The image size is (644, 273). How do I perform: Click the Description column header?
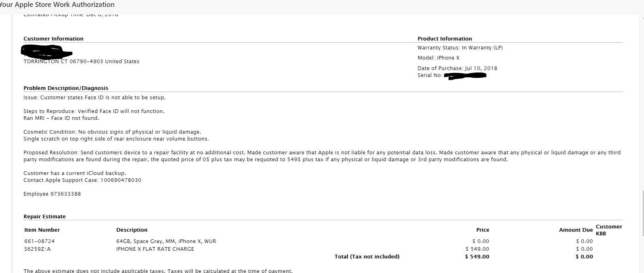tap(132, 230)
